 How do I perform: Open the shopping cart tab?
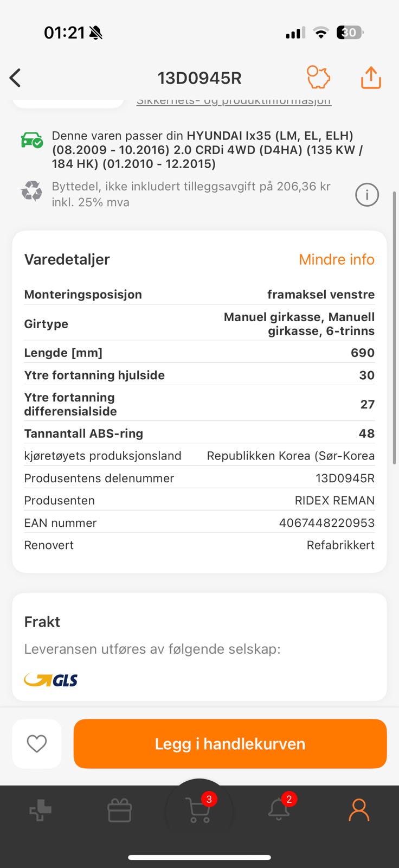(x=200, y=810)
